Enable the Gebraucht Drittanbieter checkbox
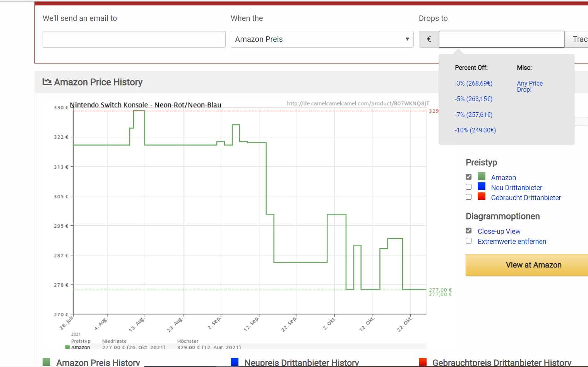Screen dimensions: 588x367 point(469,197)
